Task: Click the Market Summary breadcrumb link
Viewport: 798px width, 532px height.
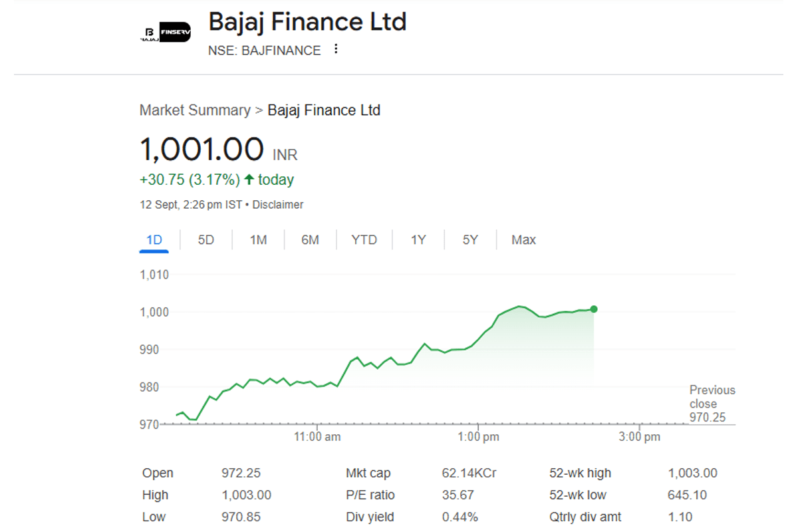Action: coord(195,110)
